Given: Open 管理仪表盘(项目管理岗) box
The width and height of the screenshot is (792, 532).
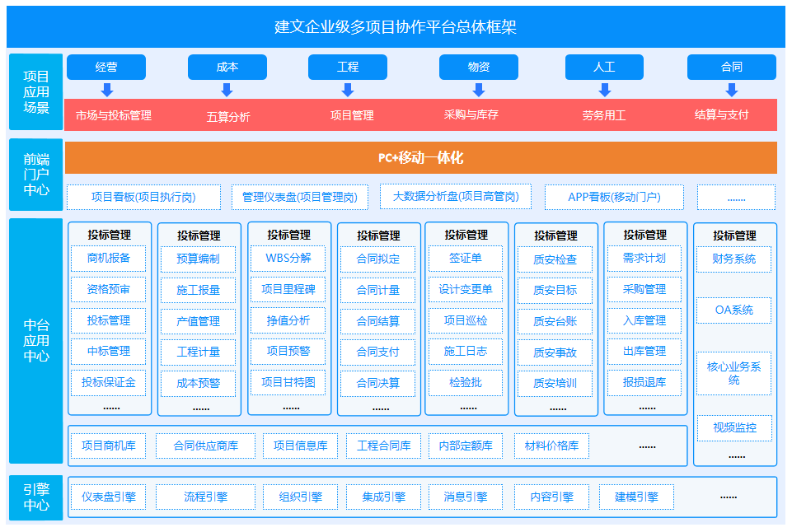Looking at the screenshot, I should point(299,197).
